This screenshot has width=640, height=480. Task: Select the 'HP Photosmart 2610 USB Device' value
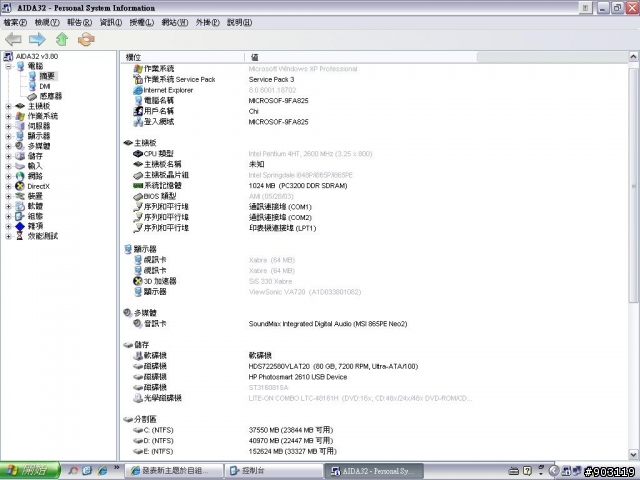tap(298, 377)
